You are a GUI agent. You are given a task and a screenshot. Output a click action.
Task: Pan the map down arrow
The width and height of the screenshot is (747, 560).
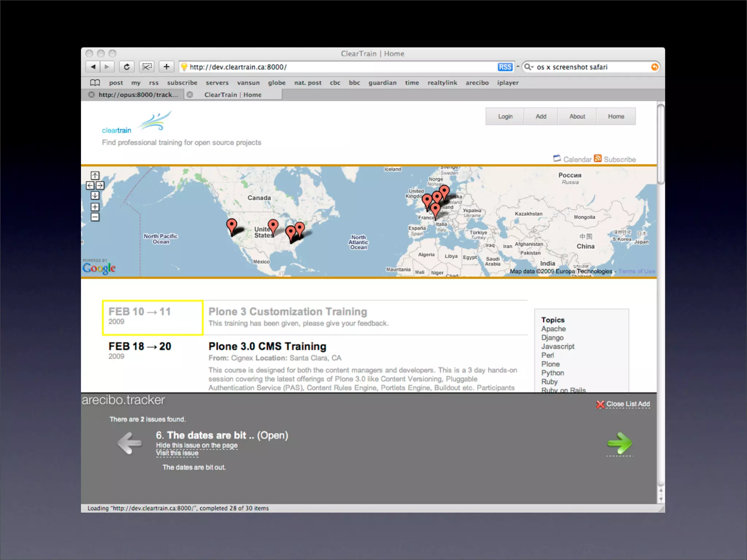coord(95,195)
